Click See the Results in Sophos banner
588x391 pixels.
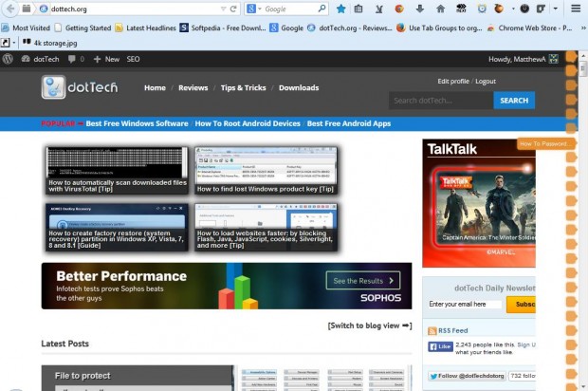click(x=363, y=280)
